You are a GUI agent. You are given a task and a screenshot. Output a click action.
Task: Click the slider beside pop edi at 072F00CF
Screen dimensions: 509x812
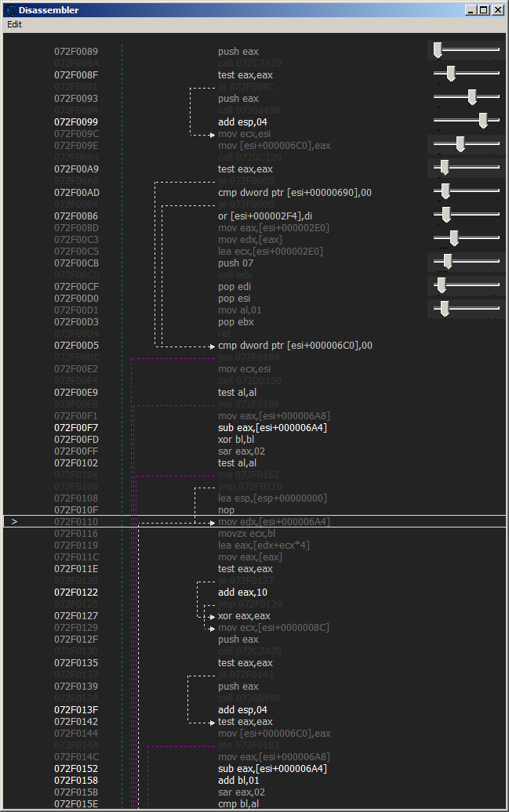(x=467, y=285)
